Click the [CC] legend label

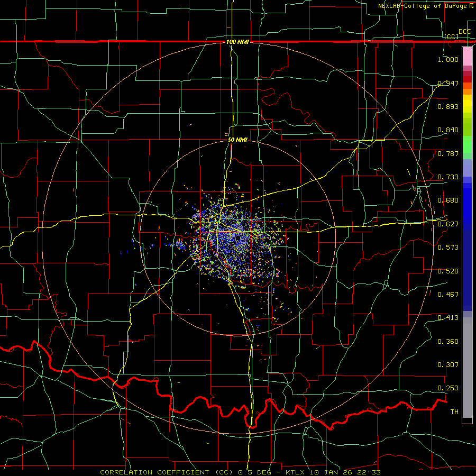pyautogui.click(x=452, y=36)
